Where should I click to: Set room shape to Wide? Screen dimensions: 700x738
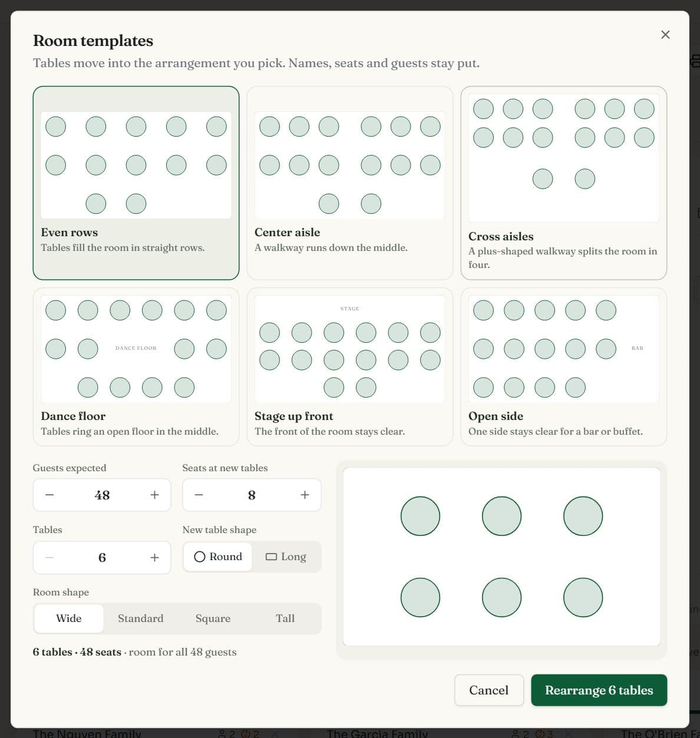click(69, 618)
